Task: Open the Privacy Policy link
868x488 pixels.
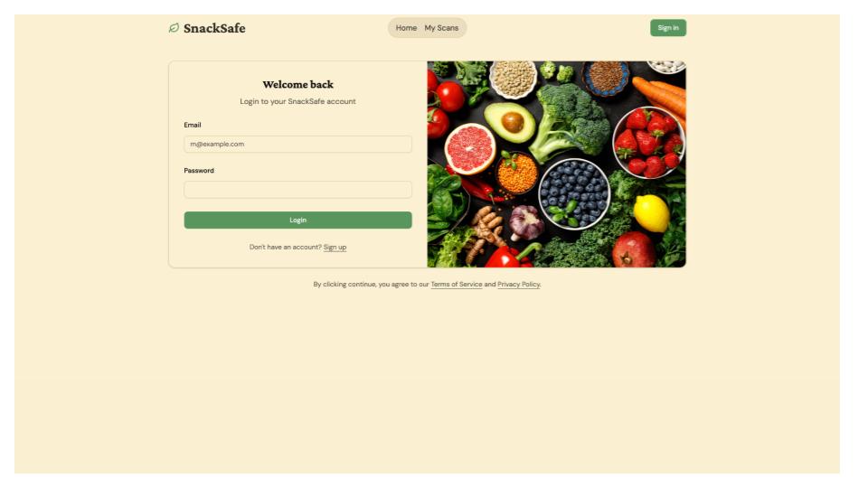Action: [x=518, y=285]
